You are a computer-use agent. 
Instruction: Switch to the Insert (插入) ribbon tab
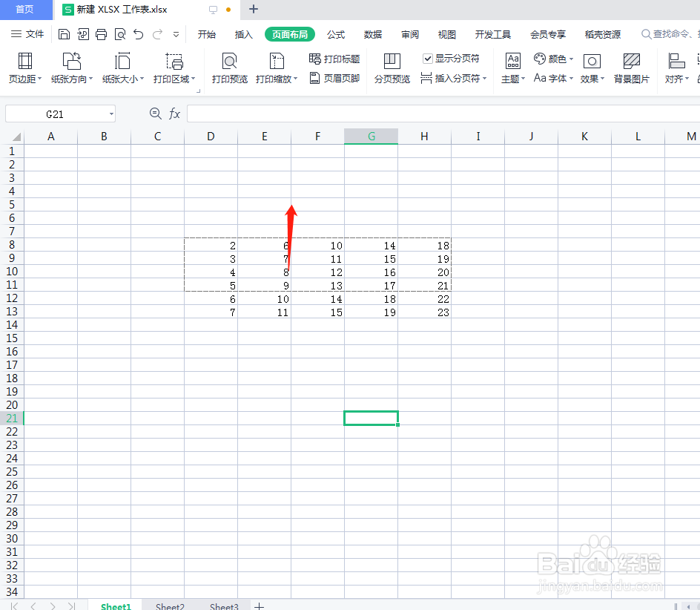pos(243,34)
